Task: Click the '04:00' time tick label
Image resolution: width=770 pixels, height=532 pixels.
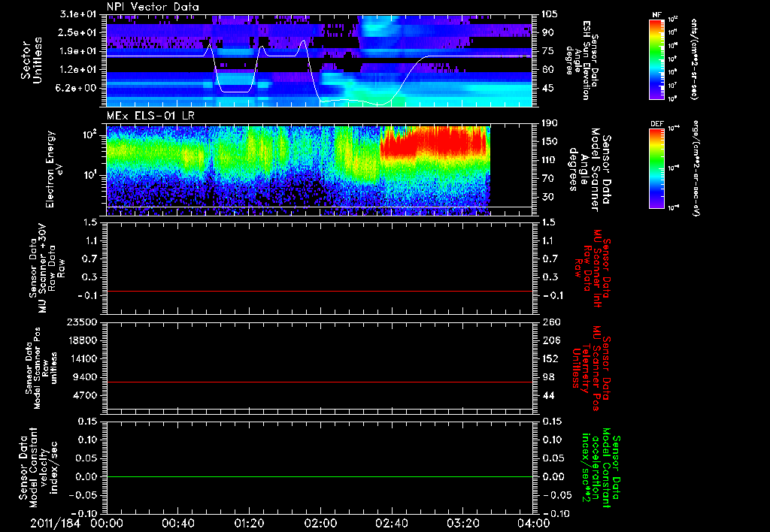Action: coord(533,523)
